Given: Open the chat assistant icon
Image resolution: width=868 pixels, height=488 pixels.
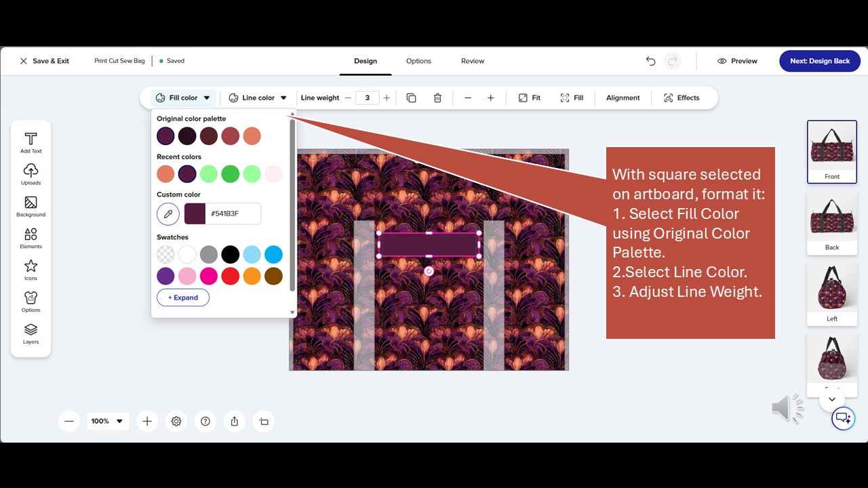Looking at the screenshot, I should coord(843,418).
